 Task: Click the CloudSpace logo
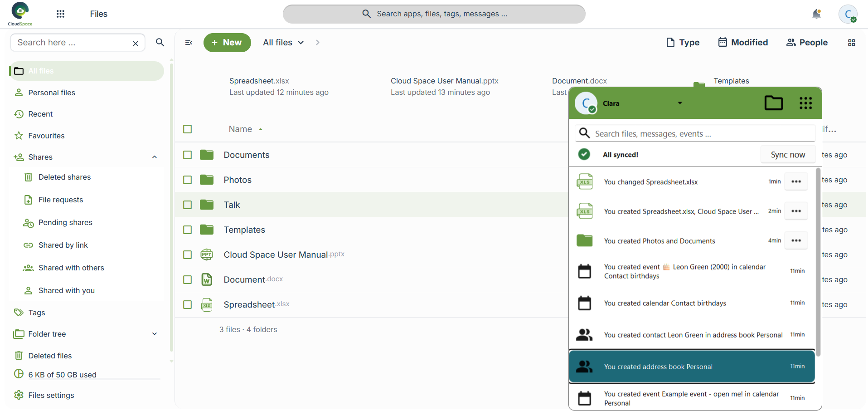20,14
